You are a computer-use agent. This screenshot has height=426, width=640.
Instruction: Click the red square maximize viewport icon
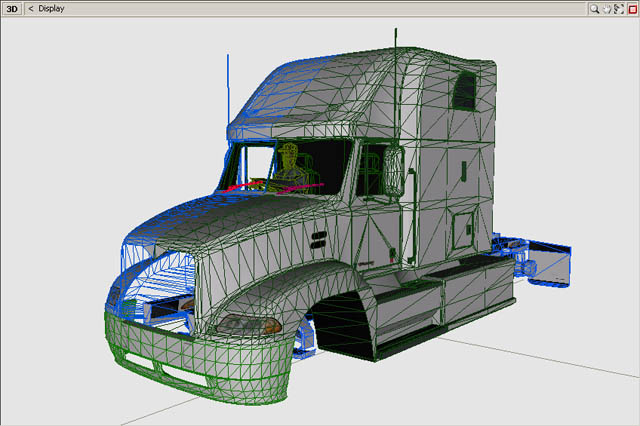pos(633,9)
